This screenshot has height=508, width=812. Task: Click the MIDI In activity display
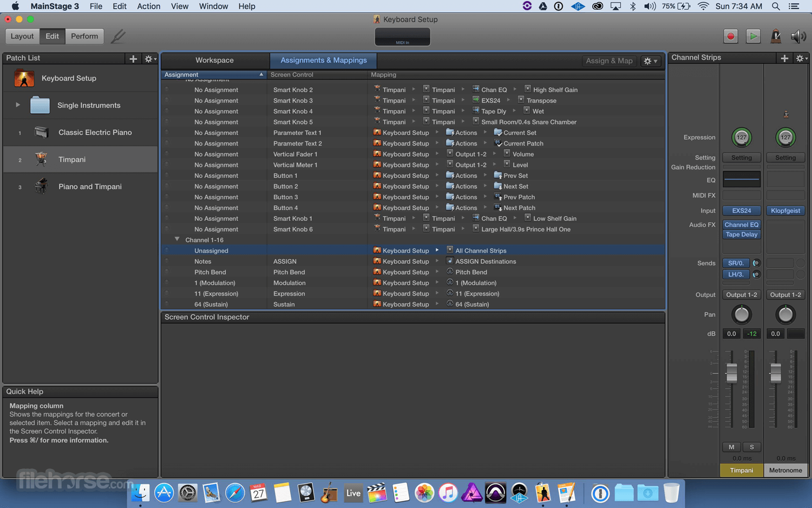(403, 37)
